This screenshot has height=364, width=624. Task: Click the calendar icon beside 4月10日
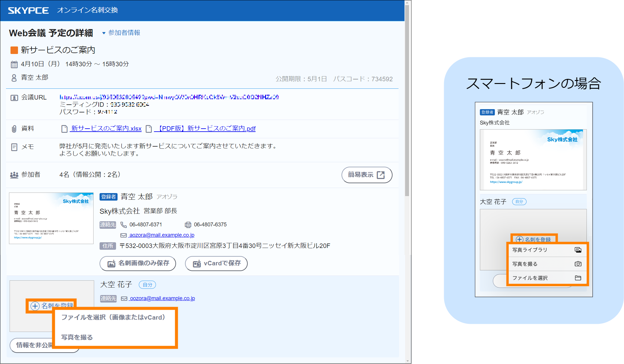14,64
